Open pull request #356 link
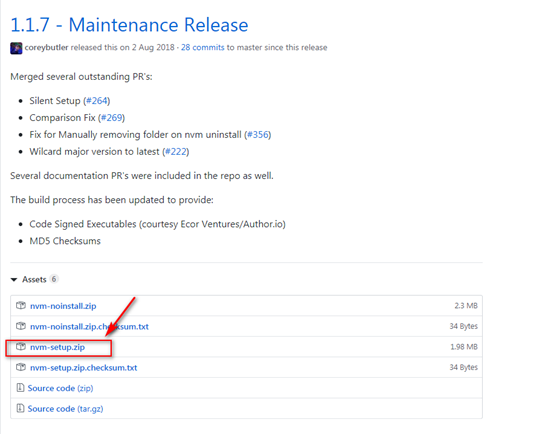Screen dimensions: 554x434 tap(258, 135)
